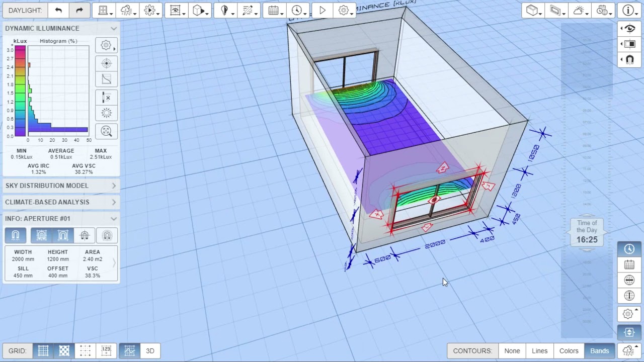
Task: Open the light bulb dropdown
Action: (x=226, y=11)
